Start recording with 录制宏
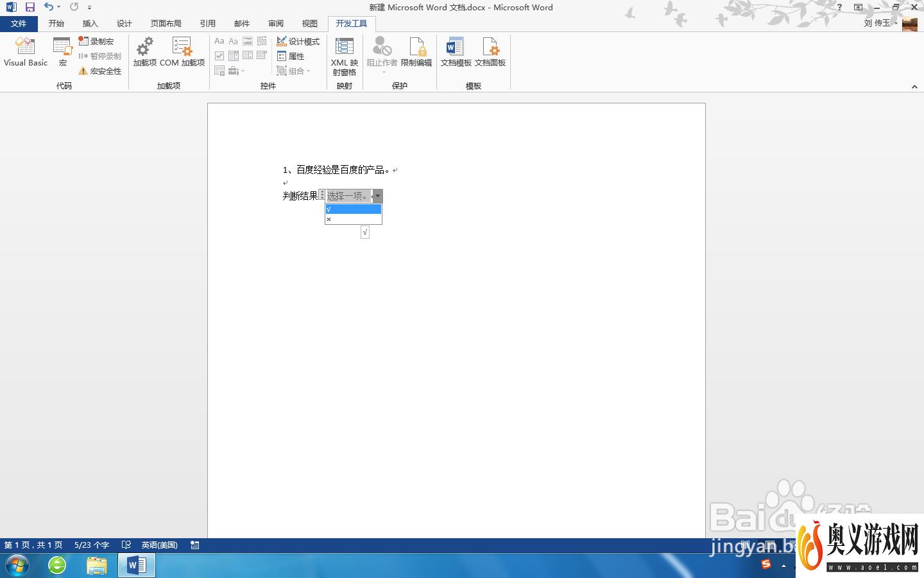Viewport: 924px width, 578px height. [x=96, y=41]
